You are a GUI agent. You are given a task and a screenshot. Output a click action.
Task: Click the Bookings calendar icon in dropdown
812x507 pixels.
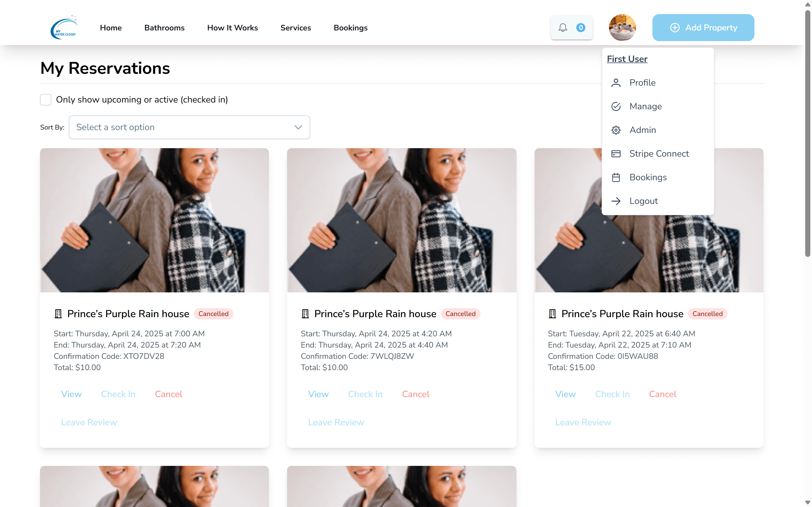tap(616, 177)
